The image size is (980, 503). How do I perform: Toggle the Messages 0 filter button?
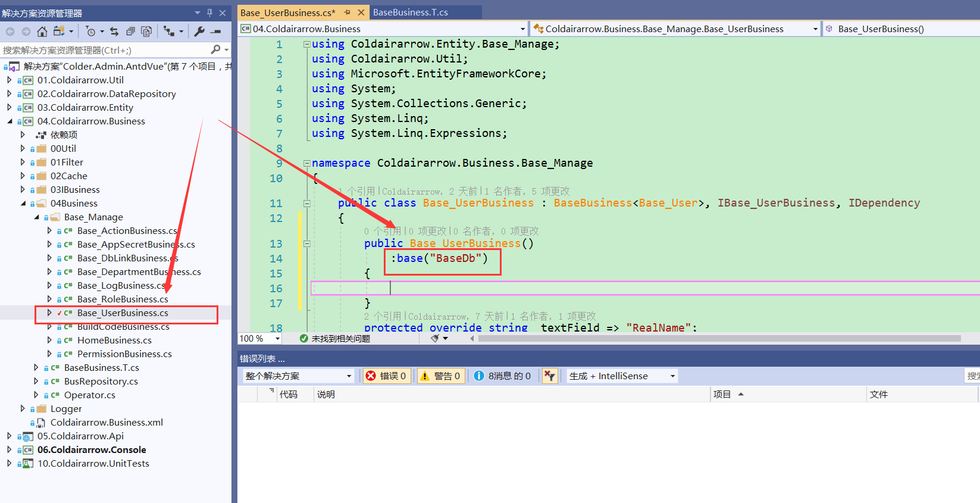point(503,376)
